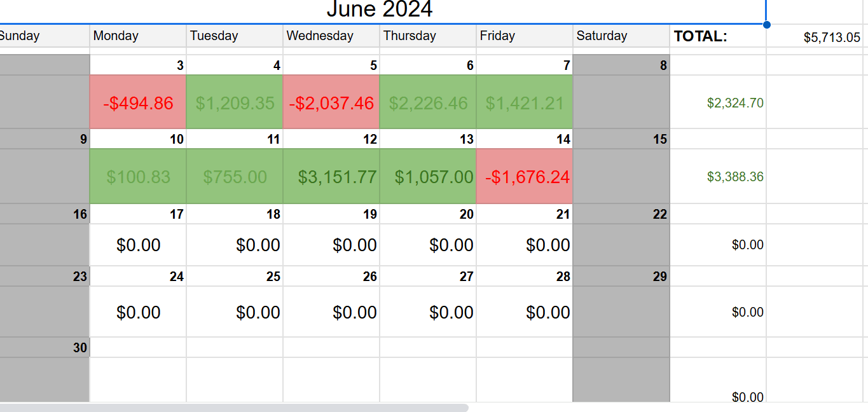Select the $2,226.46 Thursday cell

(428, 102)
